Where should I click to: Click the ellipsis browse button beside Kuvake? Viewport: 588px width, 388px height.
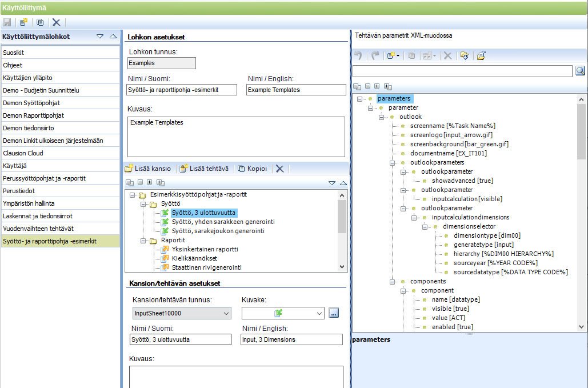[x=334, y=313]
